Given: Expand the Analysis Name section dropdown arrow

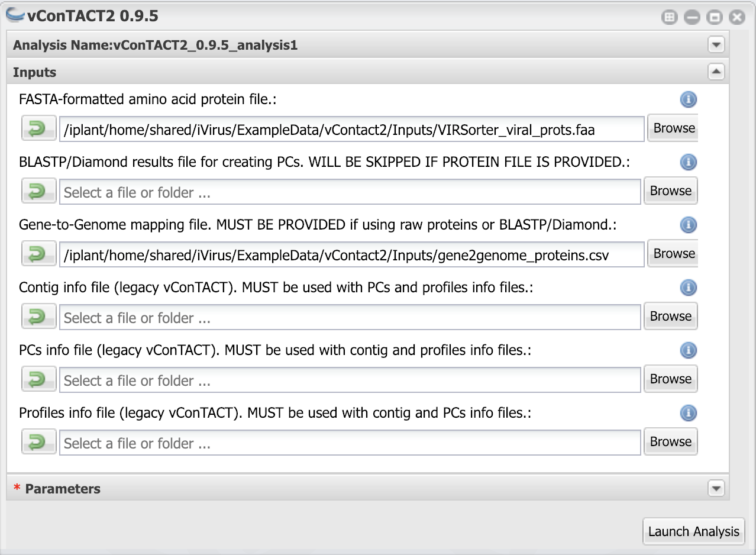Looking at the screenshot, I should tap(716, 44).
